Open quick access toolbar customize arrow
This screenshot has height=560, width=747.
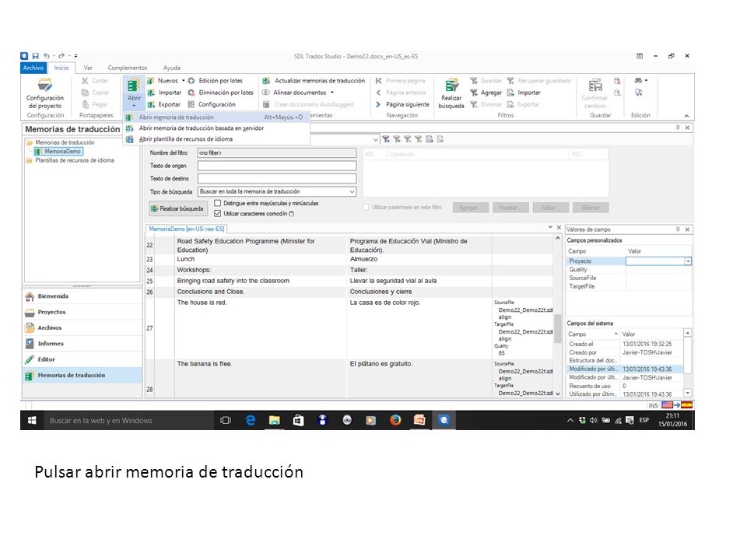[75, 56]
